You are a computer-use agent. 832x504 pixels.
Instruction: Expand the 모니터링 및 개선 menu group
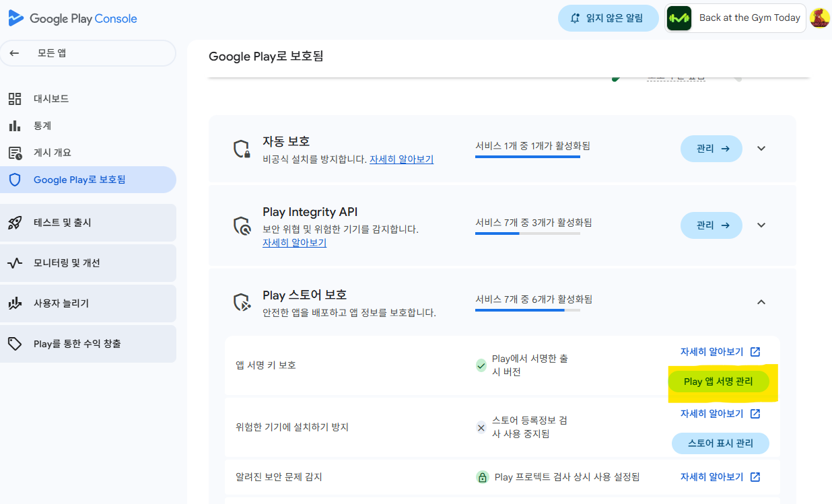(x=88, y=263)
